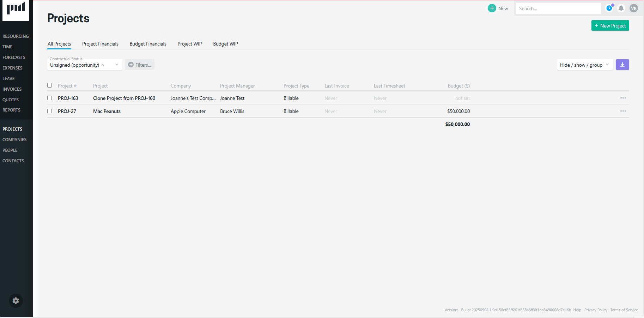Click the timer clock icon in header
This screenshot has height=318, width=644.
click(x=609, y=8)
